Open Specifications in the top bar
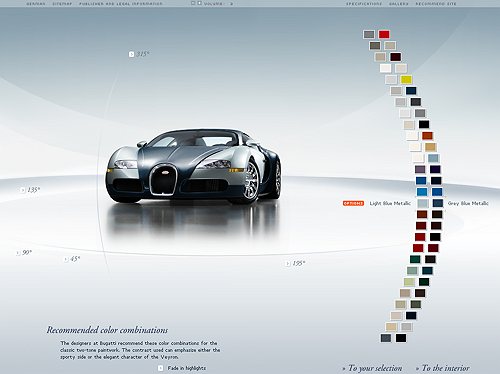Screen dimensions: 500x374 364,4
